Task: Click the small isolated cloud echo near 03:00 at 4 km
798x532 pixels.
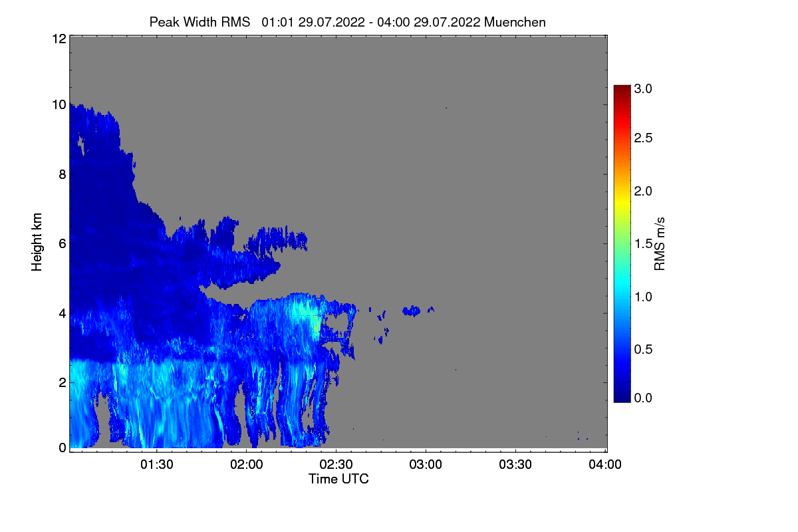Action: coord(412,310)
